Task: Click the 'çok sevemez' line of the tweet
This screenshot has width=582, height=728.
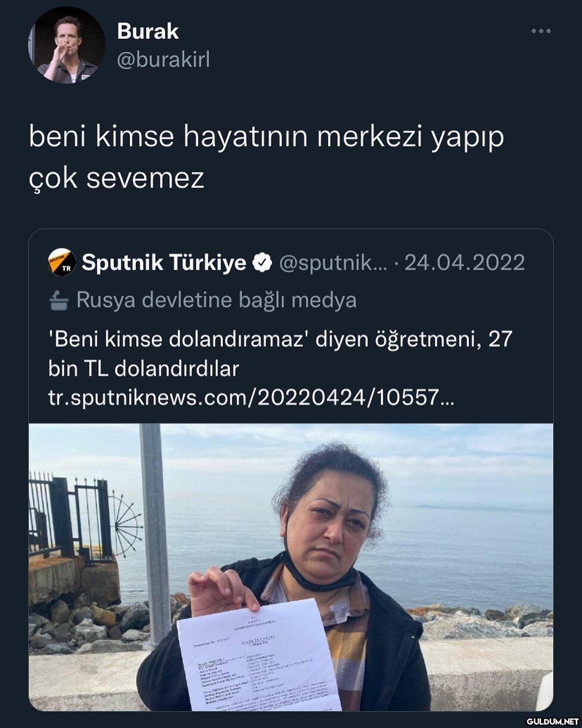Action: [117, 178]
